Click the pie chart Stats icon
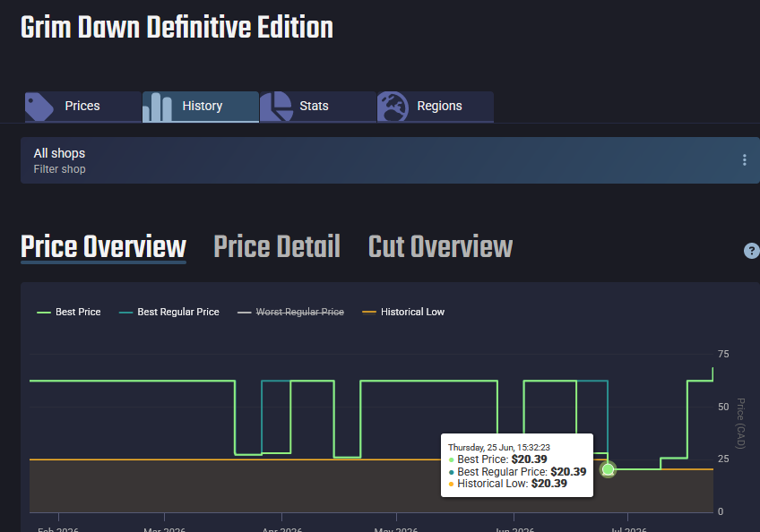Image resolution: width=760 pixels, height=532 pixels. pos(276,107)
